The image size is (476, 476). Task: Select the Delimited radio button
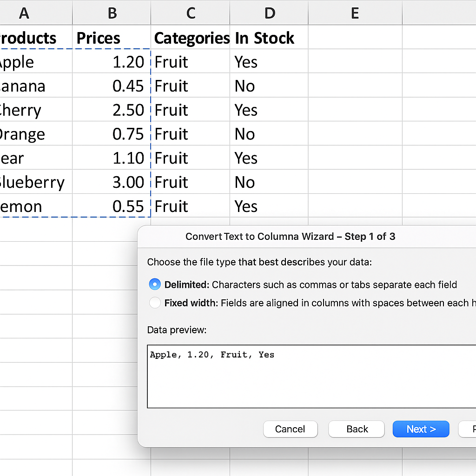pos(155,284)
